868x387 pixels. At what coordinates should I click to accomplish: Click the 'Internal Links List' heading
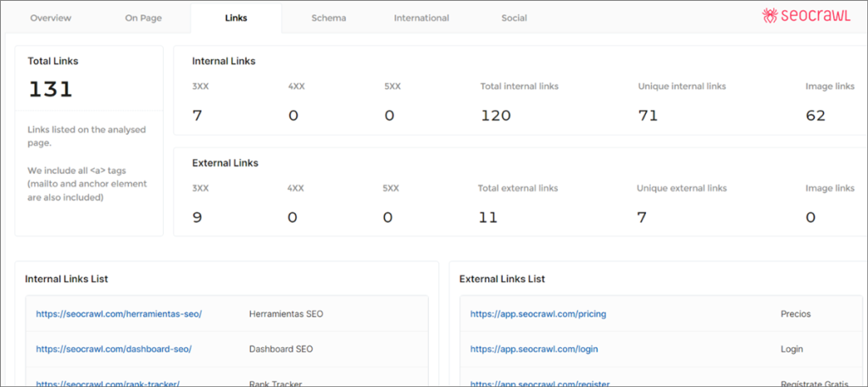pyautogui.click(x=66, y=279)
